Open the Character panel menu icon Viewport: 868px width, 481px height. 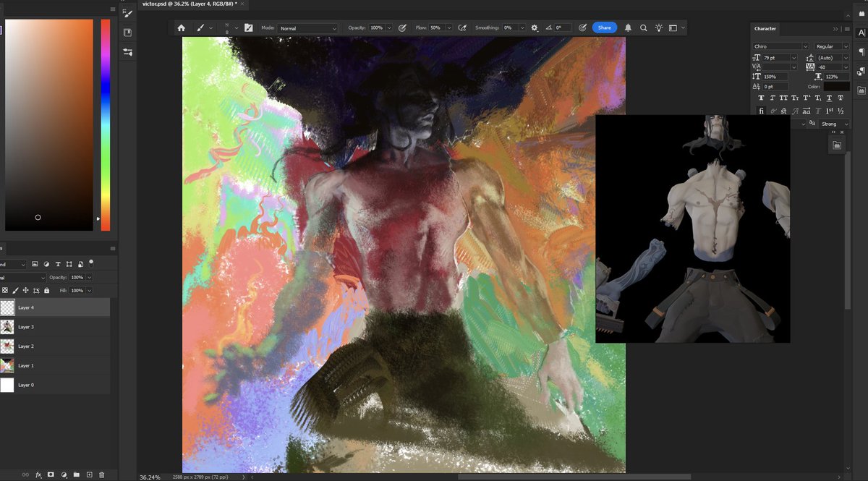[x=847, y=29]
